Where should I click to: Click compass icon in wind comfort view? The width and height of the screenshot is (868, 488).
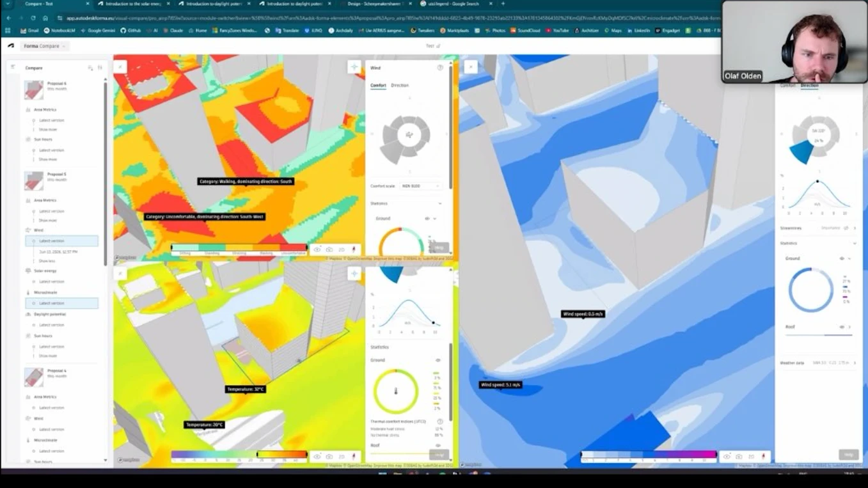coord(354,249)
